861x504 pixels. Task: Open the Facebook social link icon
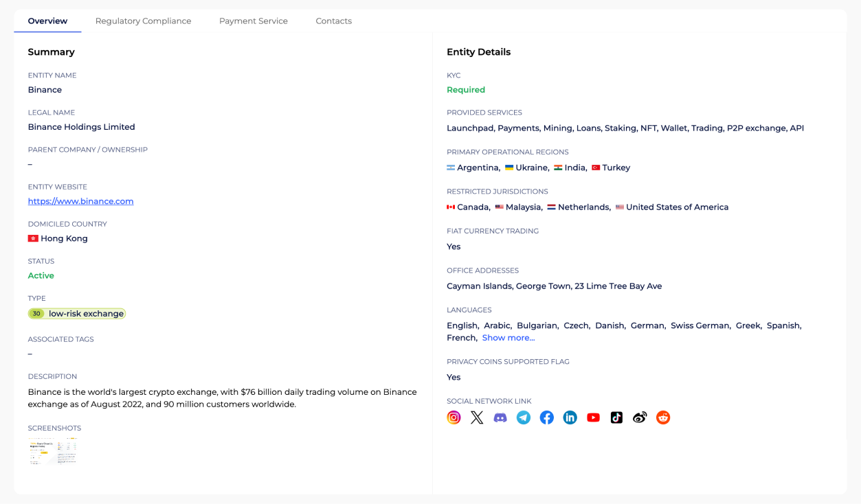pos(547,417)
